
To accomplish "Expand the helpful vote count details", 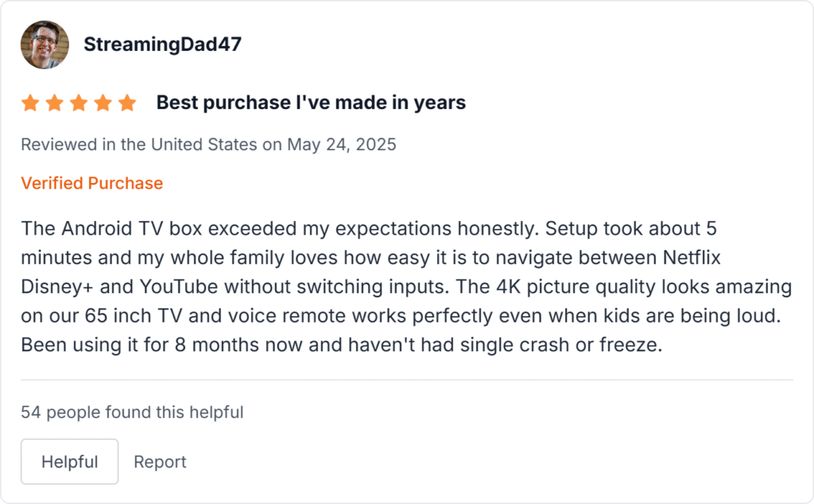I will pyautogui.click(x=132, y=412).
